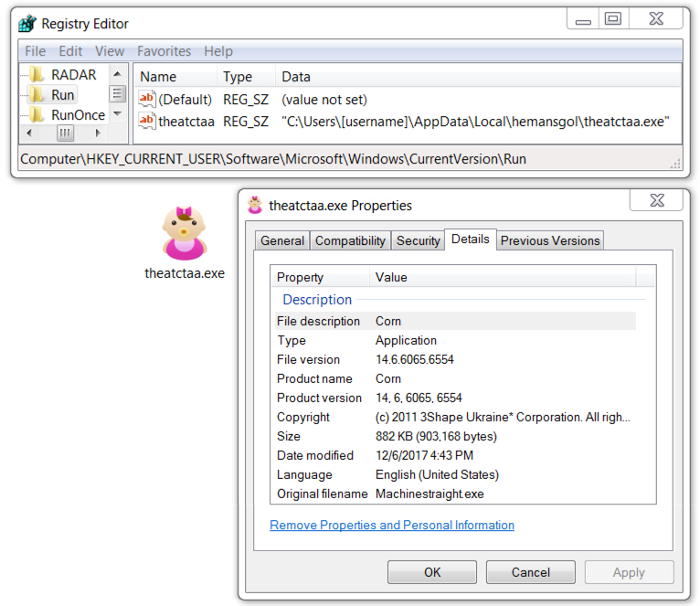This screenshot has height=606, width=700.
Task: Click the tree horizontal scrollbar thumb
Action: [65, 133]
